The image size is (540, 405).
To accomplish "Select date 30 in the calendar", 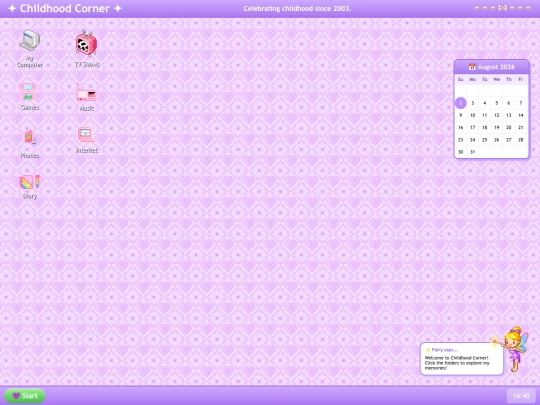I will click(x=460, y=152).
